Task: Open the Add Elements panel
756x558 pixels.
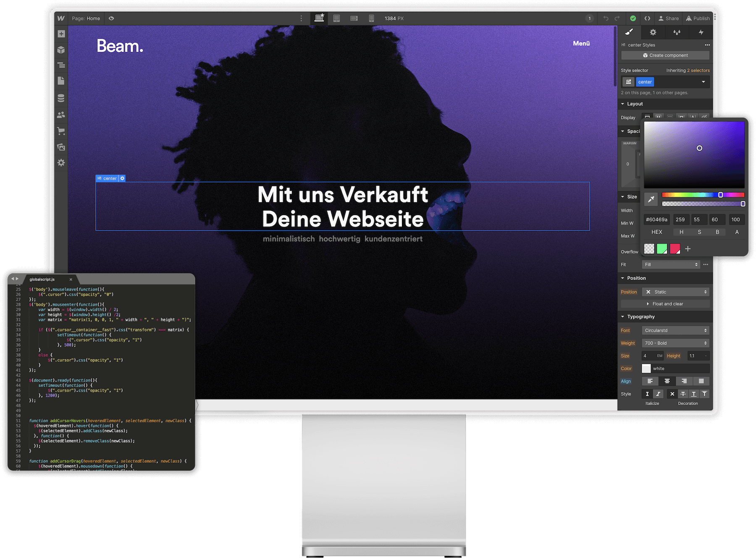Action: 61,34
